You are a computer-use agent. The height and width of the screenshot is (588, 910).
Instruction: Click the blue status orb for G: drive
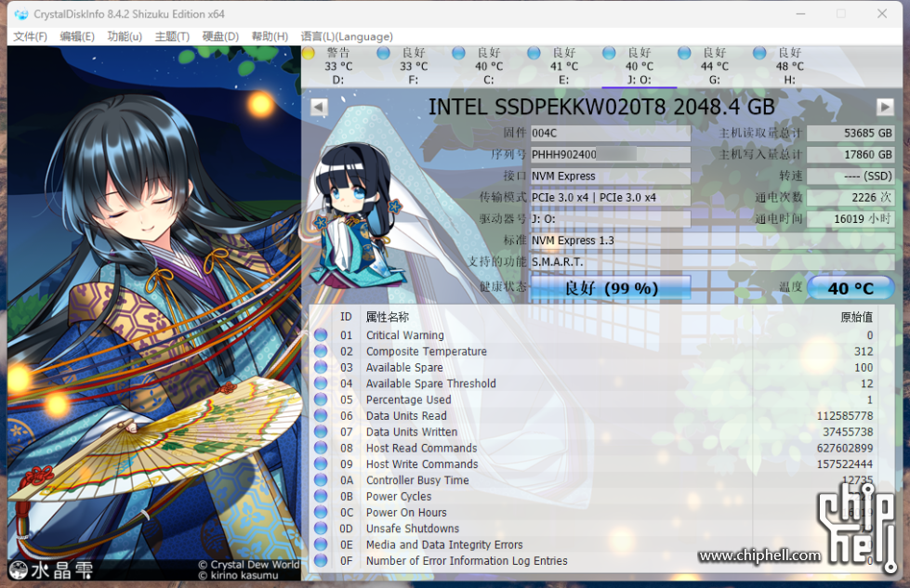(x=684, y=53)
